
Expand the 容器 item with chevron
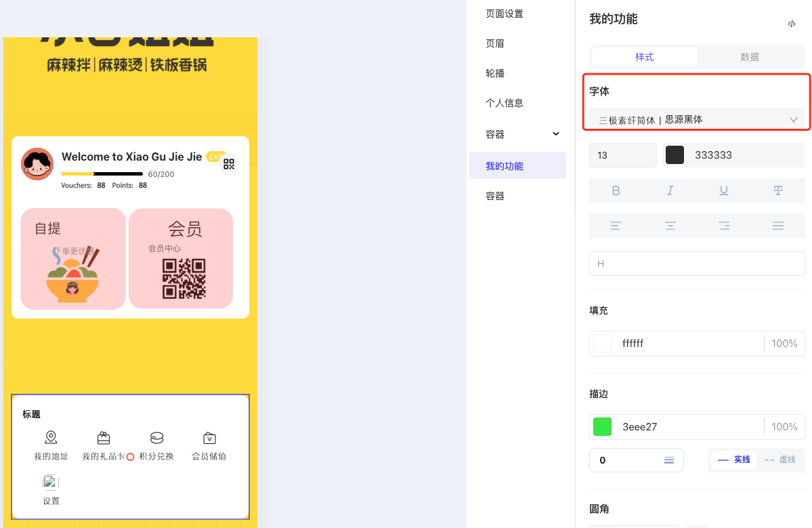coord(555,134)
